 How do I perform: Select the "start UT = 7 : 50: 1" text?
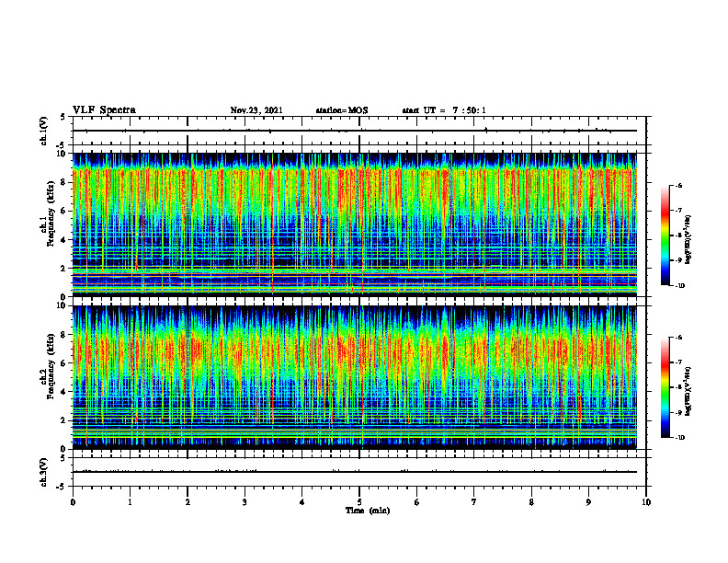click(x=444, y=110)
